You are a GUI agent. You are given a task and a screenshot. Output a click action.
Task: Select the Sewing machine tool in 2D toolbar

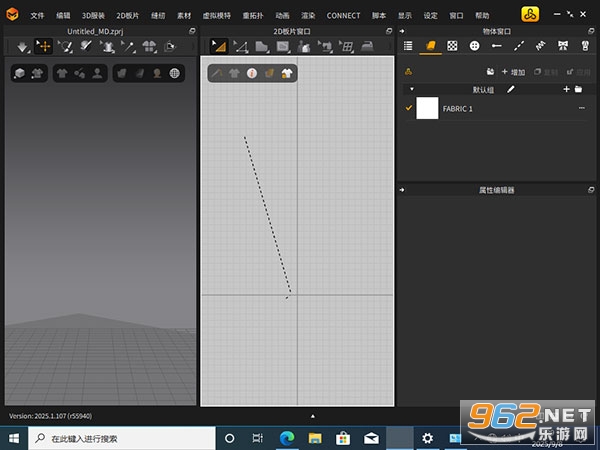pyautogui.click(x=325, y=47)
